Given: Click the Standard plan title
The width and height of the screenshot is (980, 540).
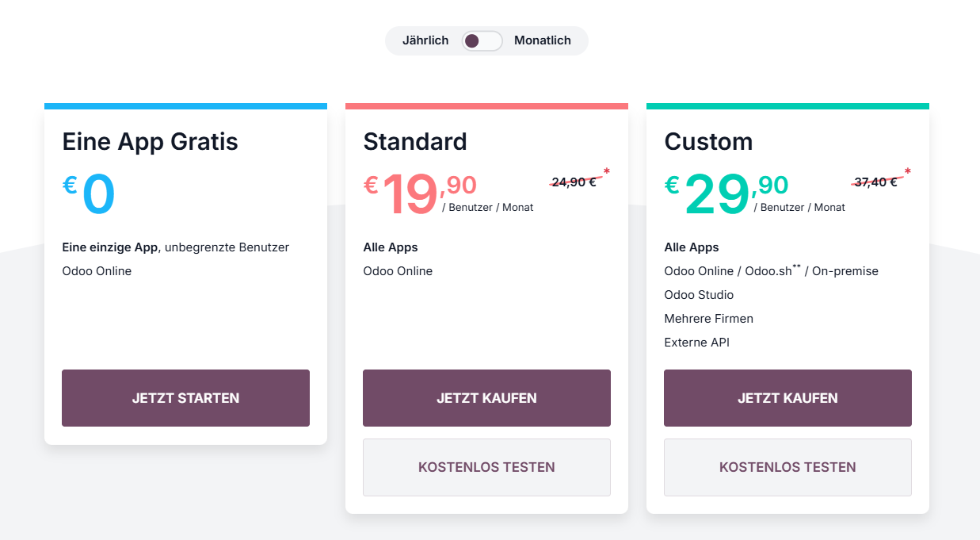Looking at the screenshot, I should click(x=415, y=142).
